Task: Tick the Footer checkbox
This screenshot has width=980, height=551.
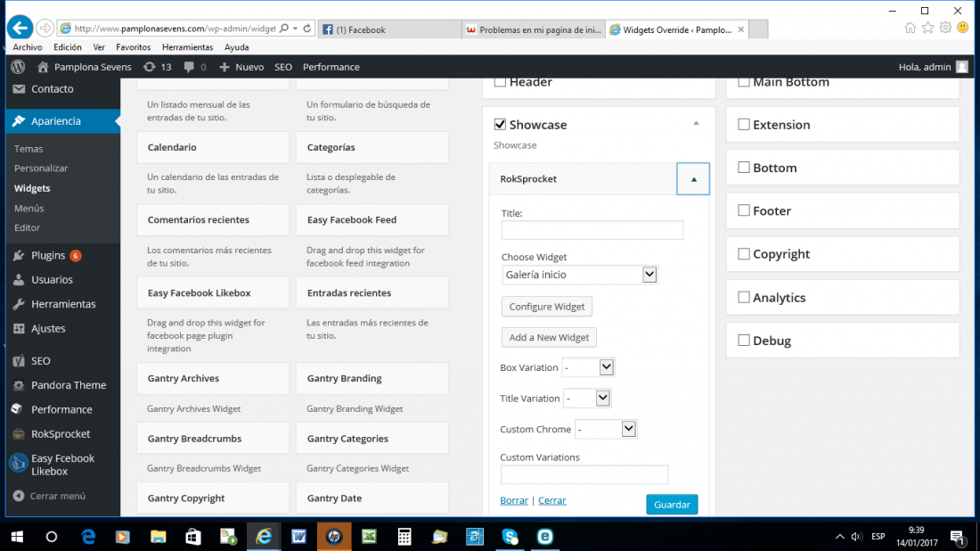Action: [x=744, y=210]
